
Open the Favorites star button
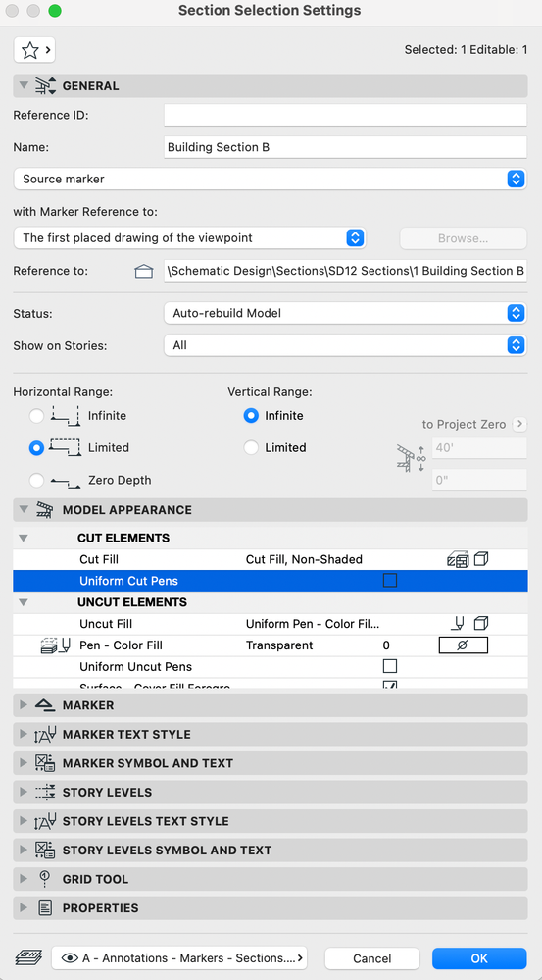(34, 50)
